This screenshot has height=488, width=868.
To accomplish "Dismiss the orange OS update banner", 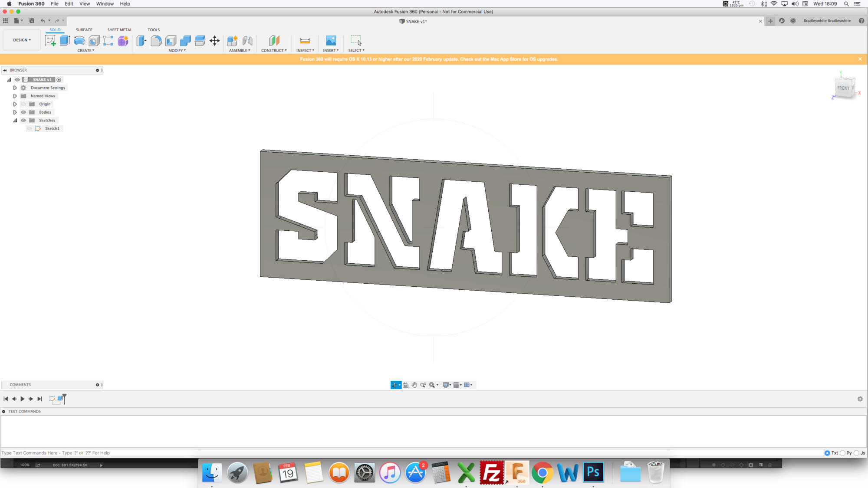I will 860,59.
